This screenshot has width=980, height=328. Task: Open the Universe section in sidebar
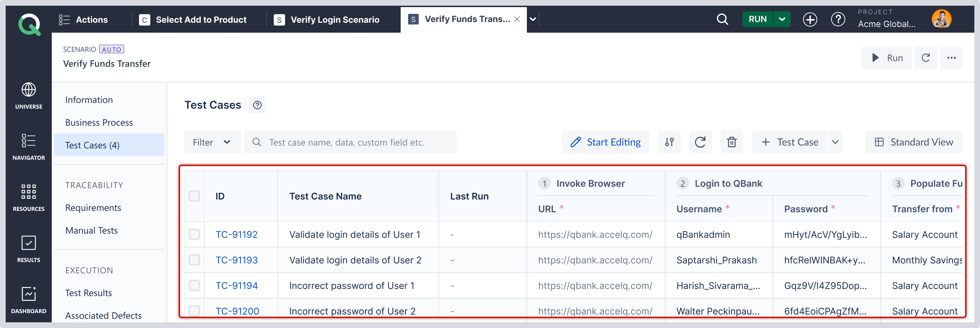pyautogui.click(x=29, y=96)
